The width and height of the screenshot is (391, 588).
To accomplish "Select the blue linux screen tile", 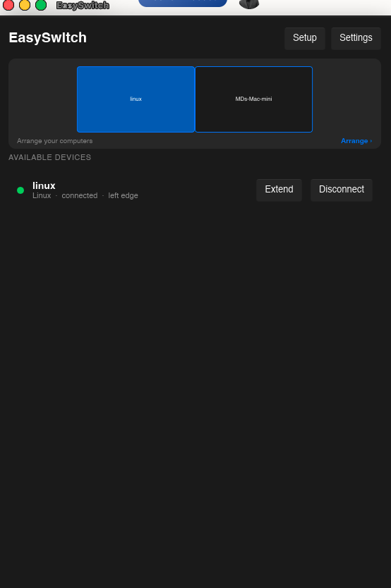I will click(x=136, y=99).
